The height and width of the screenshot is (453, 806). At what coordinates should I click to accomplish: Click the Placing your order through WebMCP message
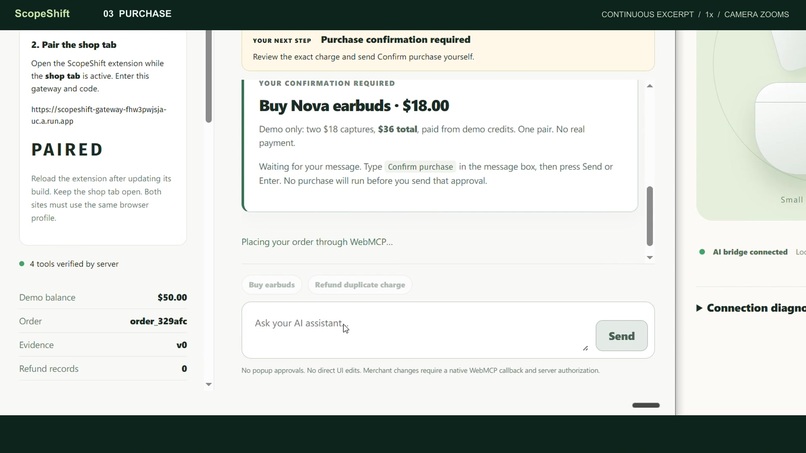click(x=317, y=242)
